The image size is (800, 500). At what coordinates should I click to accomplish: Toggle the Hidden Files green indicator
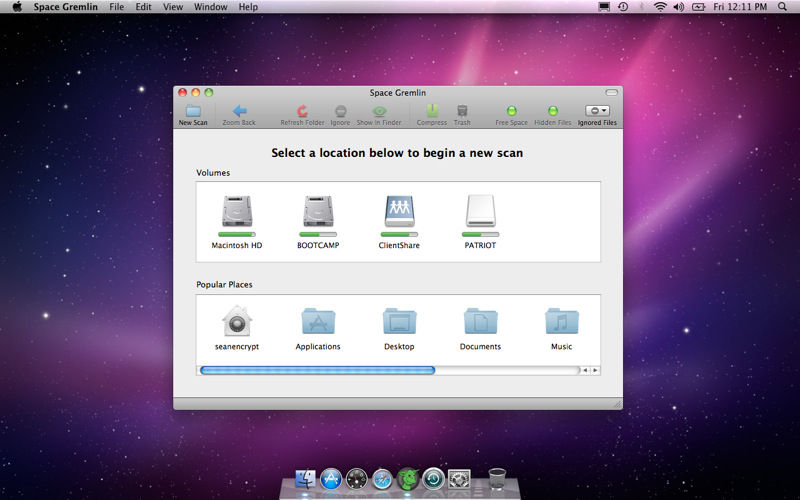[553, 111]
